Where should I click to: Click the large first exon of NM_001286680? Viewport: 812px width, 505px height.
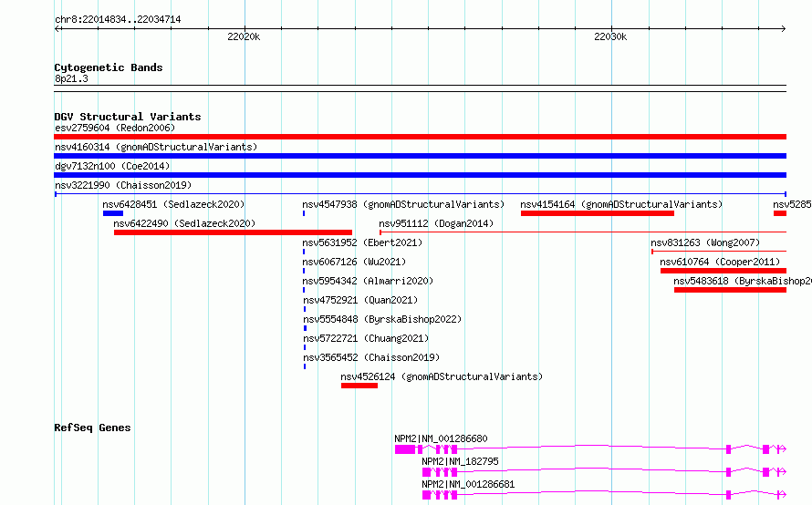[405, 449]
